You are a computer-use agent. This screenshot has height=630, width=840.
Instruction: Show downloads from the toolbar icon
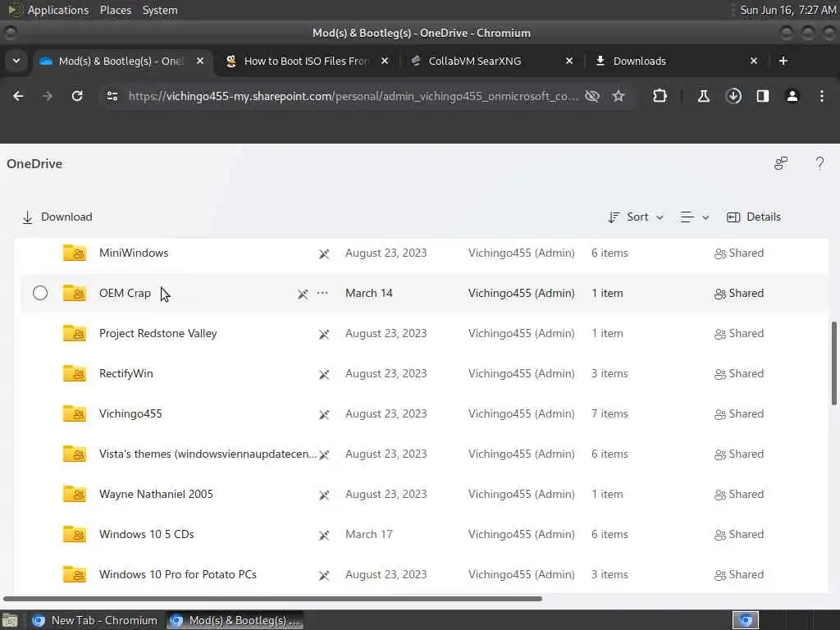pyautogui.click(x=733, y=96)
